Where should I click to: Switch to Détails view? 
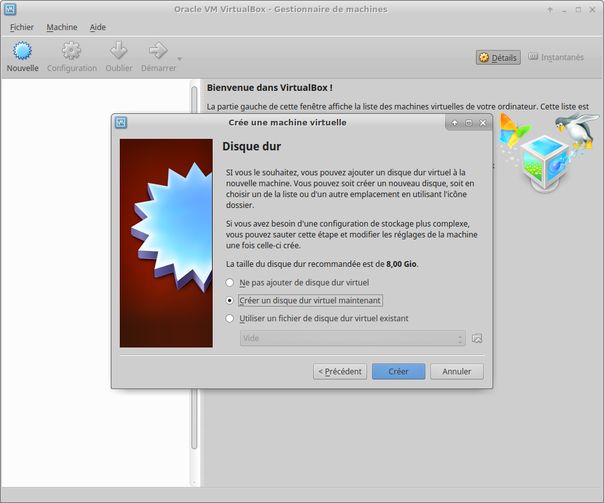pos(498,57)
